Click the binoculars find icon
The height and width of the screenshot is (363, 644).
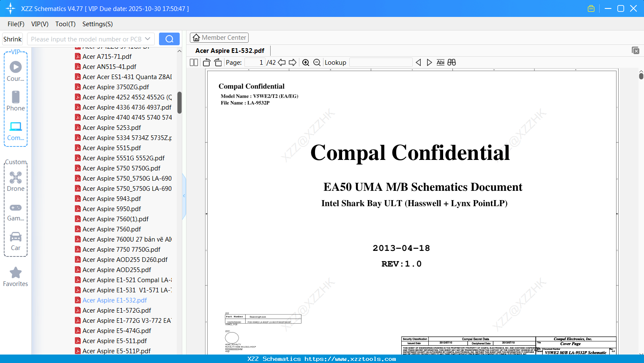tap(452, 63)
